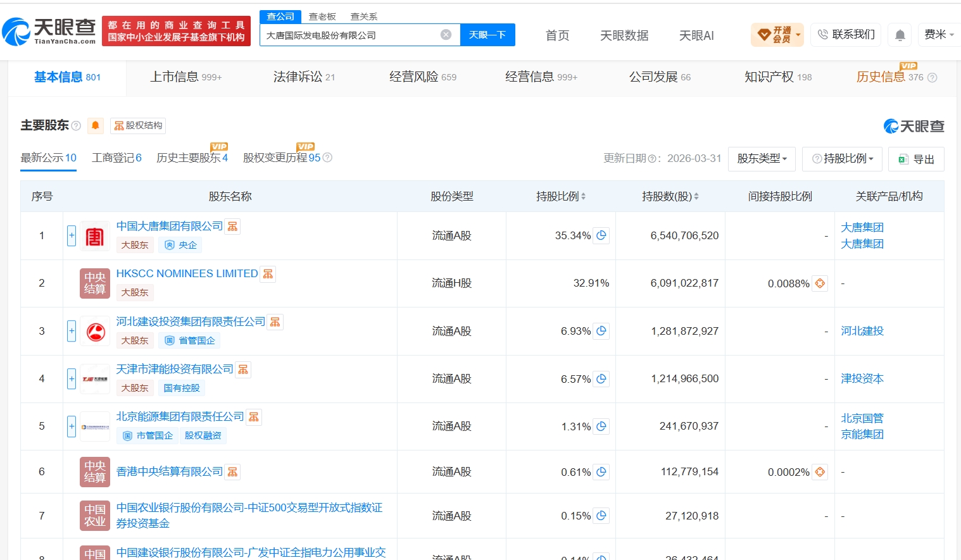
Task: Open 股东类型 dropdown filter
Action: pyautogui.click(x=762, y=159)
